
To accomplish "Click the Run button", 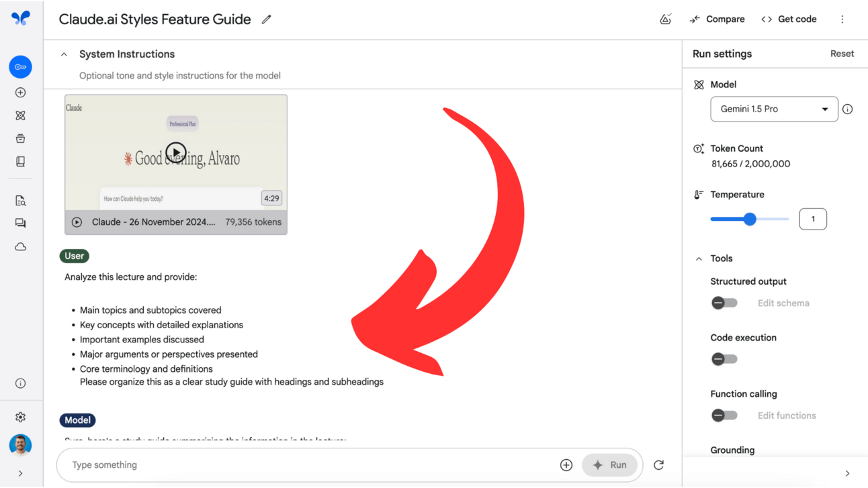I will (609, 465).
